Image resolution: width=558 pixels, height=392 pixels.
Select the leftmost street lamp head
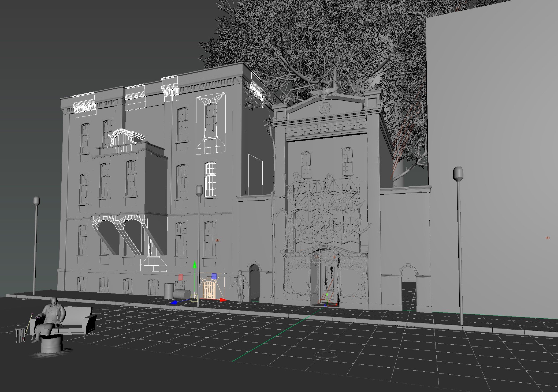coord(37,201)
